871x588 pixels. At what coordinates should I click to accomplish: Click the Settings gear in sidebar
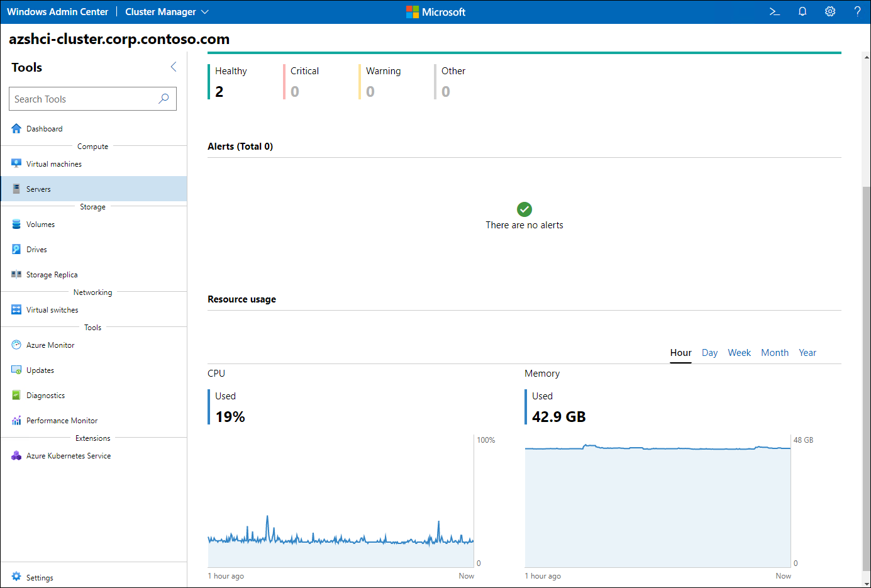pyautogui.click(x=16, y=577)
